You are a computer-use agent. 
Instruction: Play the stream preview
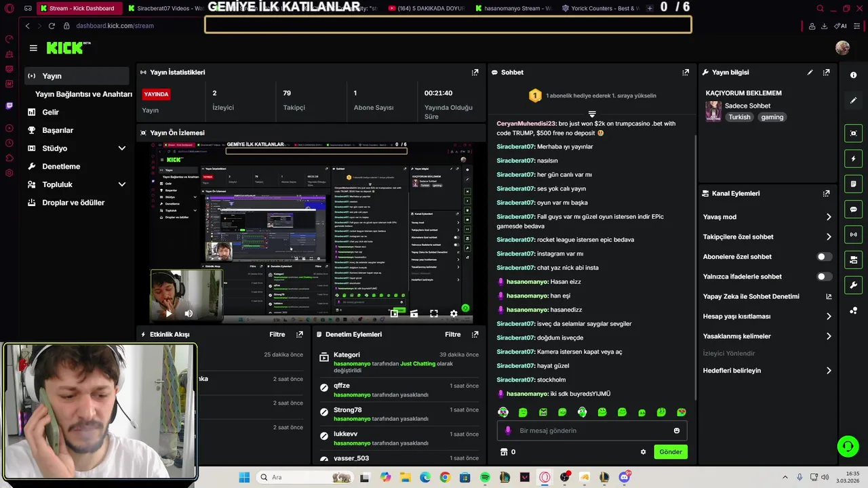point(168,313)
